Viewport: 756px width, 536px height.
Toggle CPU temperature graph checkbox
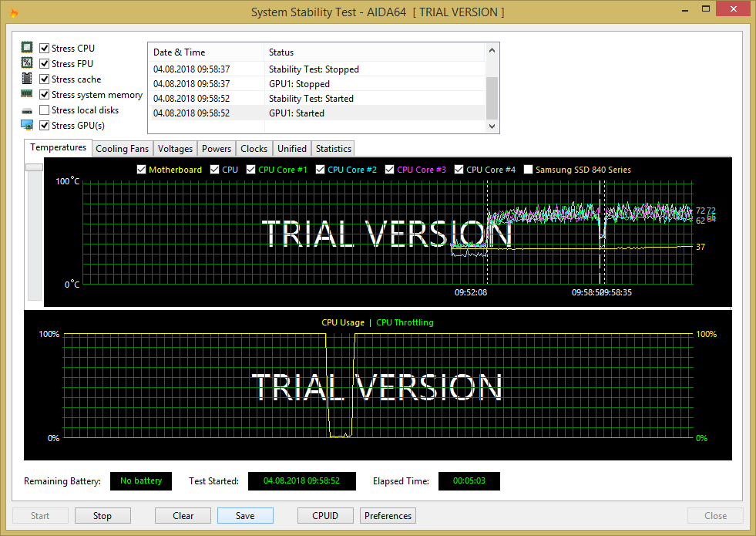pos(214,170)
